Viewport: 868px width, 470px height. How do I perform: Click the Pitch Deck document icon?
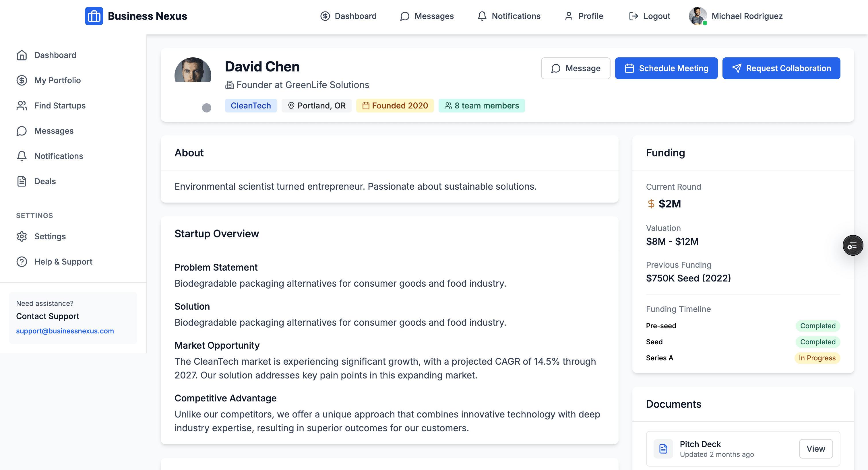pos(663,449)
